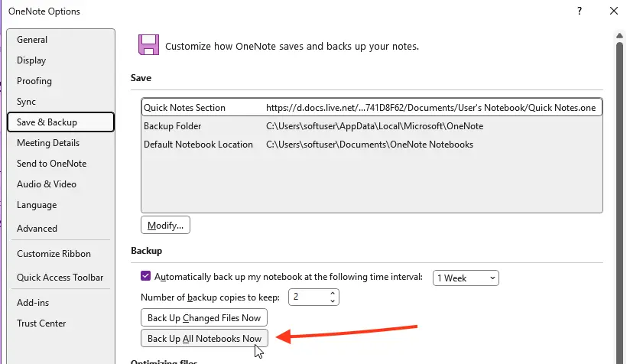Click Back Up All Notebooks Now
The image size is (630, 364).
coord(204,339)
